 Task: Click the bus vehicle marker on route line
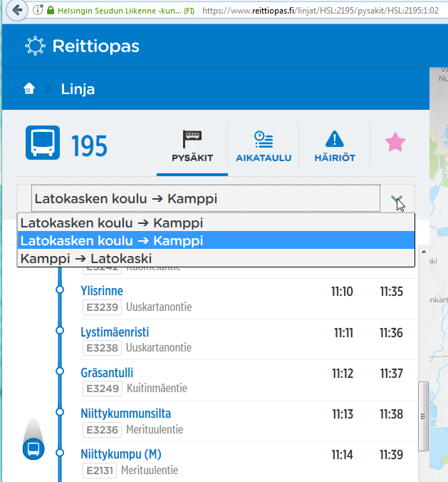pyautogui.click(x=33, y=448)
